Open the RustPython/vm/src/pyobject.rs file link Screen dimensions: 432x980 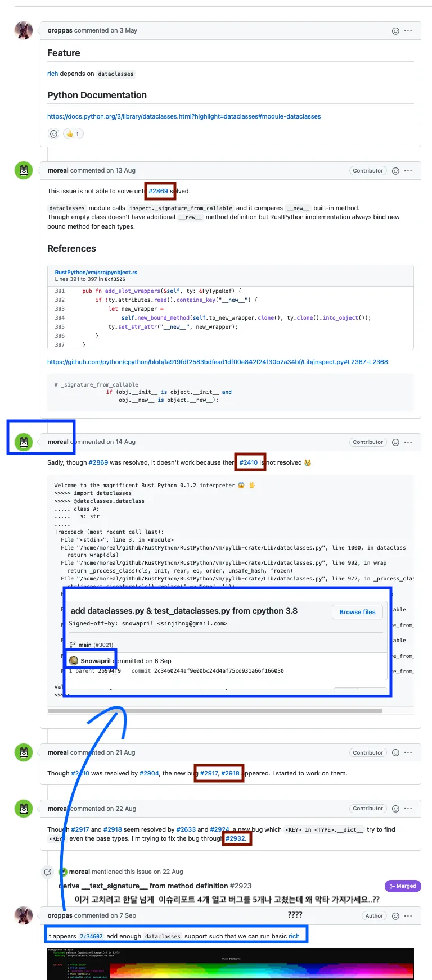[96, 272]
